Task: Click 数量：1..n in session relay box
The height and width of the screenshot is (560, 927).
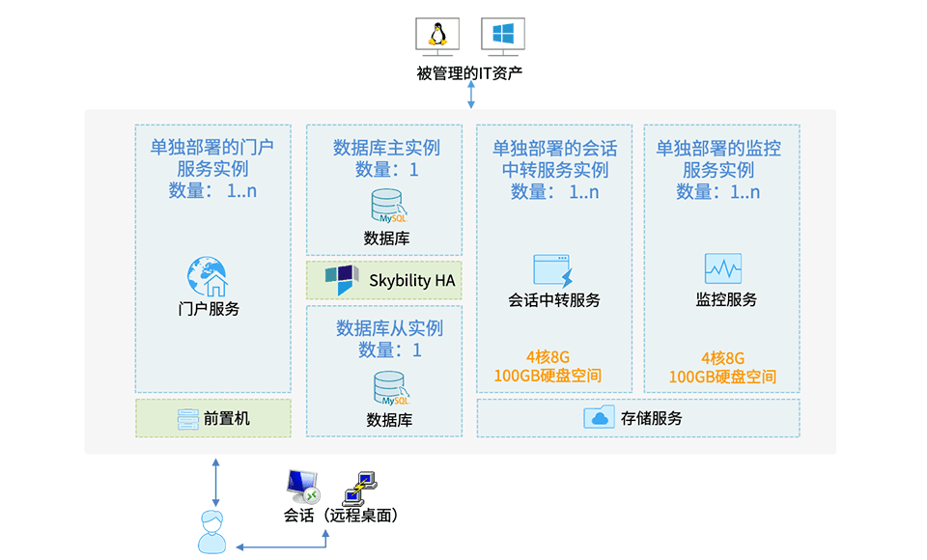Action: [x=554, y=192]
